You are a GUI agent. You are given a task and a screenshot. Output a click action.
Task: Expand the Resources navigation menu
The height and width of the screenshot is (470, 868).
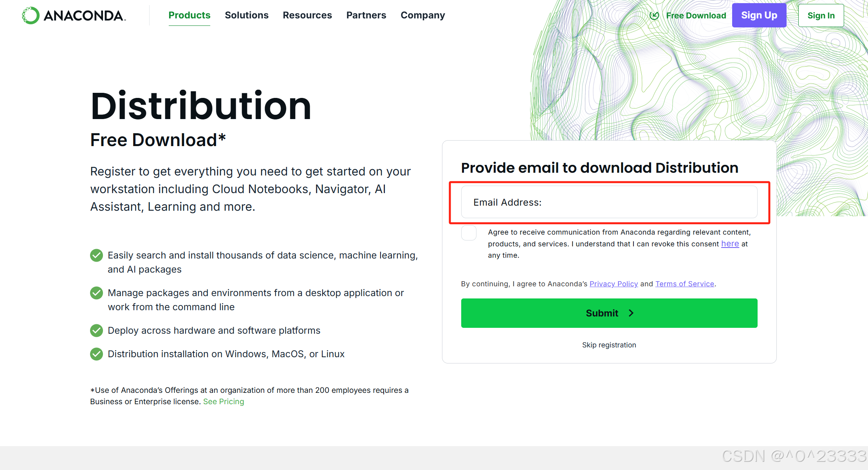(307, 15)
